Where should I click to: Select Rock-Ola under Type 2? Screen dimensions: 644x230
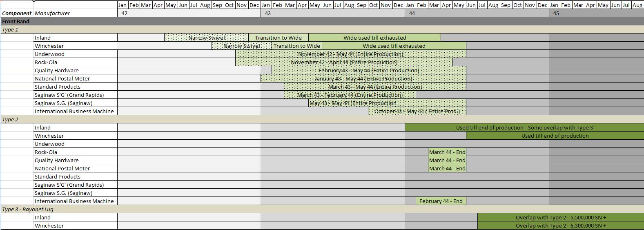76,152
